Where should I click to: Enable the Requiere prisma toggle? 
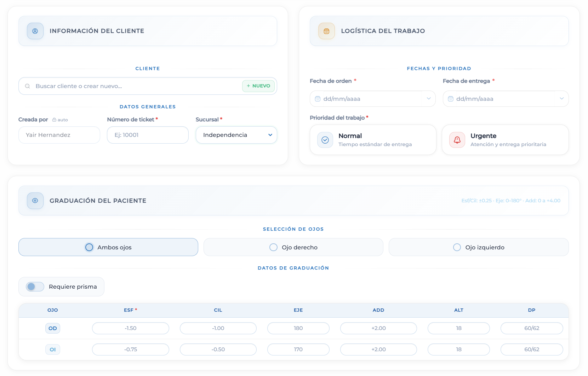[x=35, y=287]
